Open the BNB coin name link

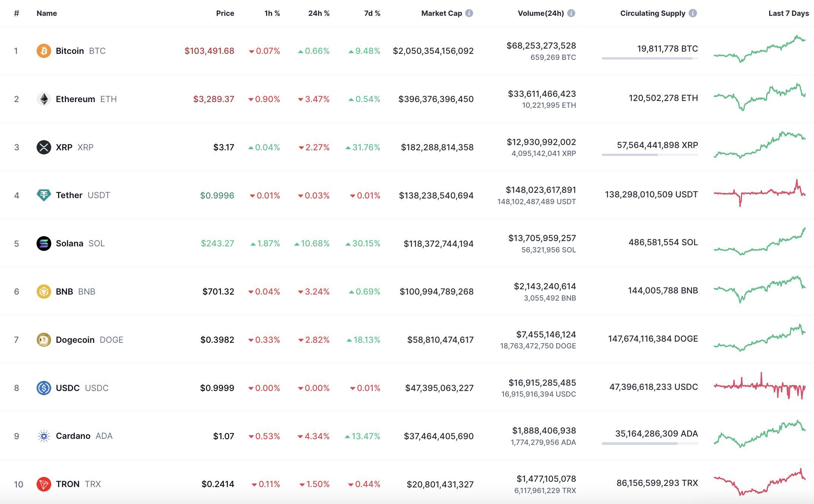tap(64, 292)
